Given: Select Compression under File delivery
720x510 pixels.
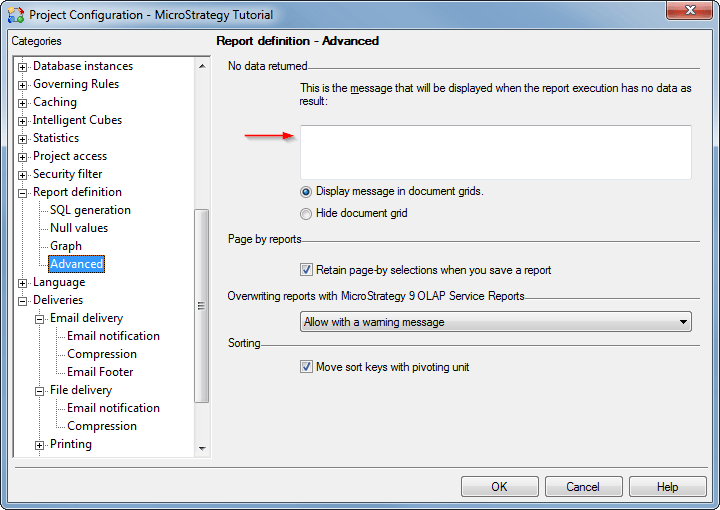Looking at the screenshot, I should pyautogui.click(x=102, y=426).
